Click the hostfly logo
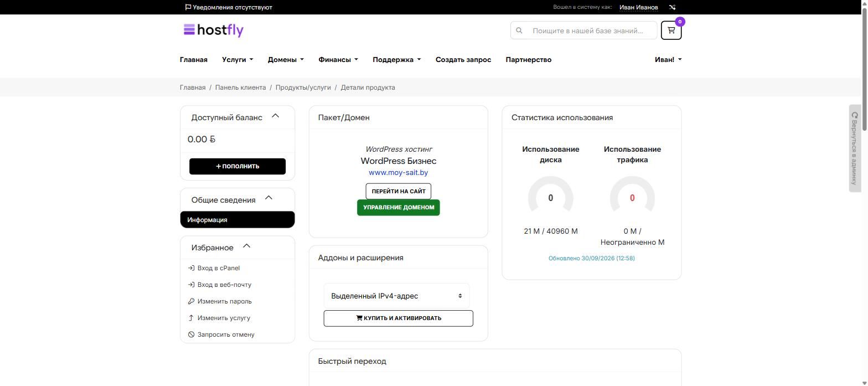868x386 pixels. coord(214,30)
